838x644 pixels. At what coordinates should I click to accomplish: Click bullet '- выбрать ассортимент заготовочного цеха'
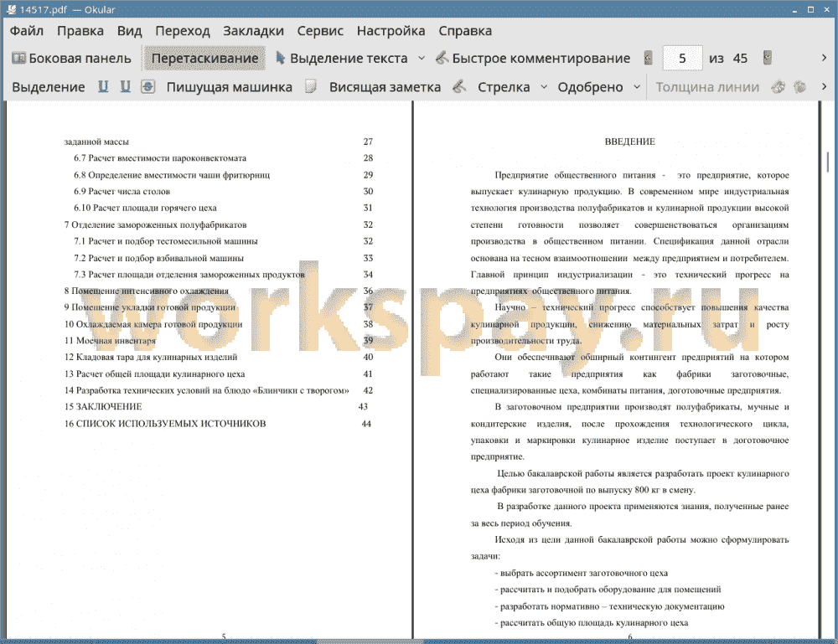pyautogui.click(x=582, y=573)
